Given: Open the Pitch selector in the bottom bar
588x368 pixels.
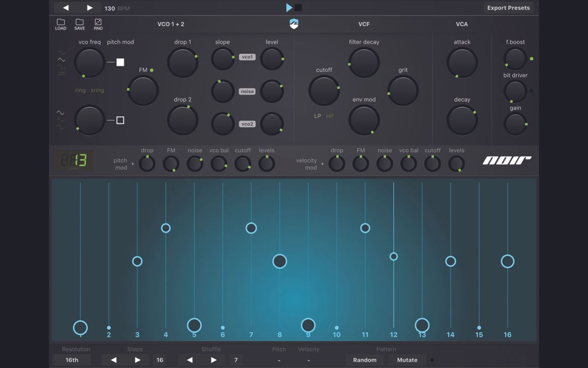Looking at the screenshot, I should point(279,360).
